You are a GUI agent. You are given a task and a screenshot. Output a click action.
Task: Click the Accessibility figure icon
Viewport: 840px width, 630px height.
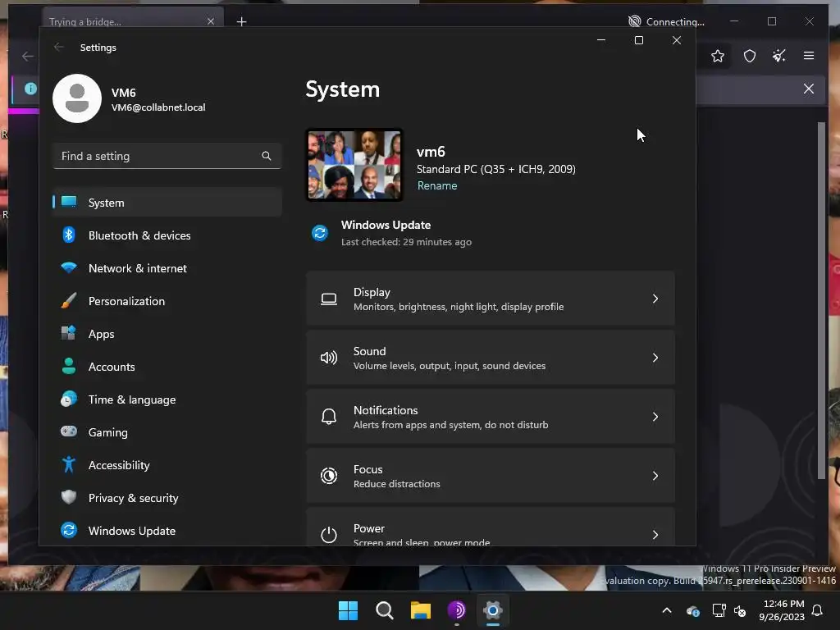[69, 464]
